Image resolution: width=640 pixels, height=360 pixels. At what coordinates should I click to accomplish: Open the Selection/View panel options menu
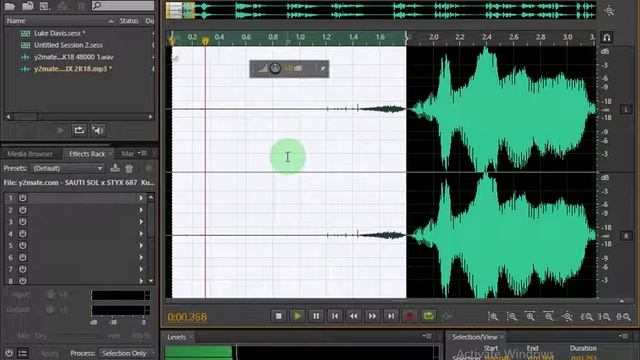tap(623, 336)
